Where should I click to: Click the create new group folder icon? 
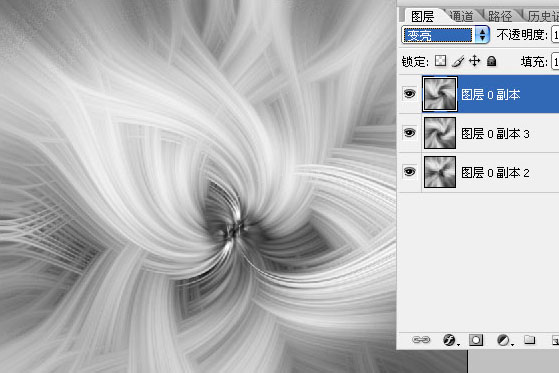[530, 339]
